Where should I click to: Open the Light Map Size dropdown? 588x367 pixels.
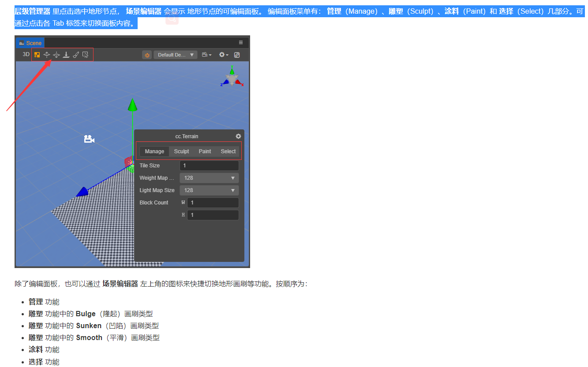209,190
